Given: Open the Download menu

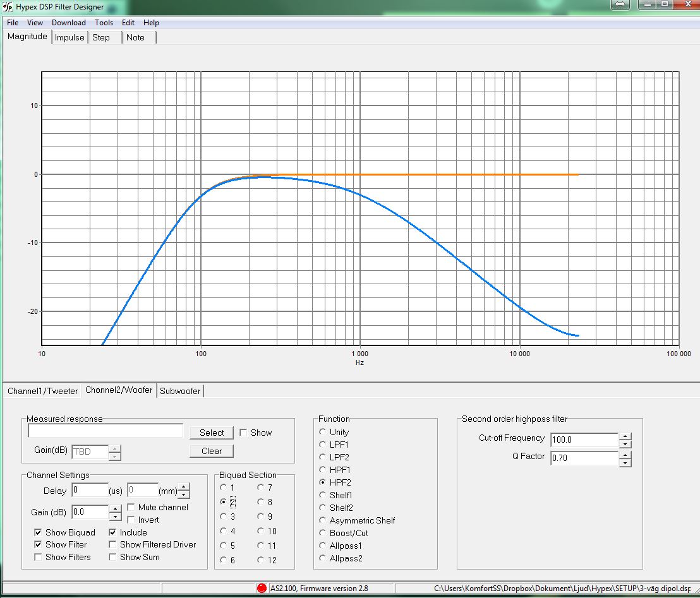Looking at the screenshot, I should (x=68, y=23).
